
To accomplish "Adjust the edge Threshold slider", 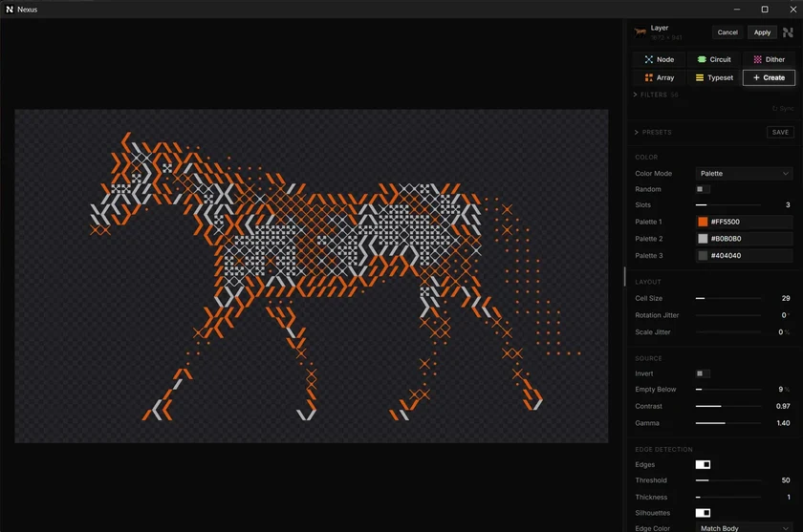I will (x=727, y=480).
